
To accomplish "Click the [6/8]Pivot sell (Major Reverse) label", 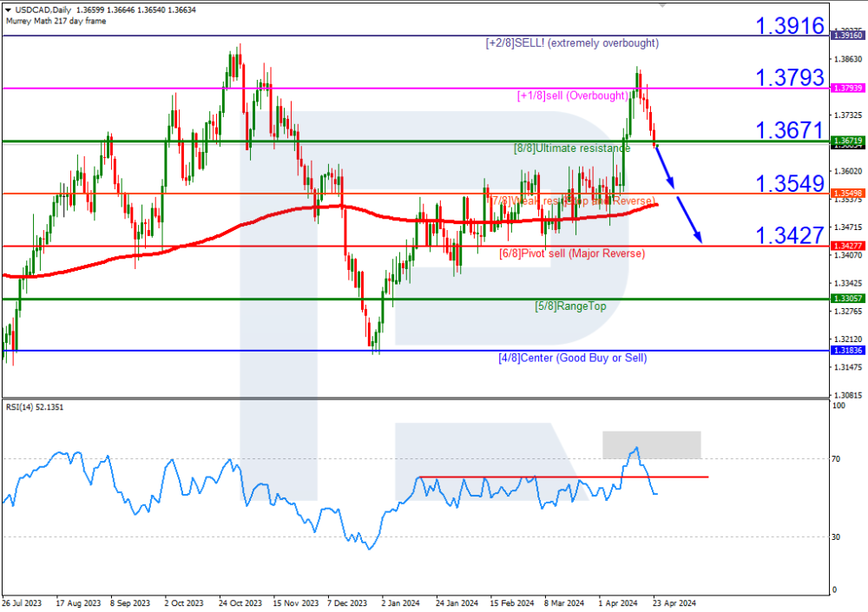I will click(571, 253).
